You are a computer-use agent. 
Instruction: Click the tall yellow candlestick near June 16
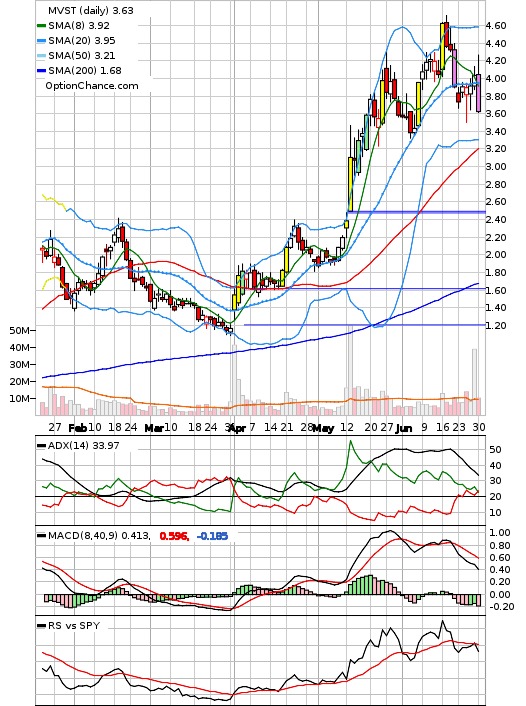click(x=443, y=46)
